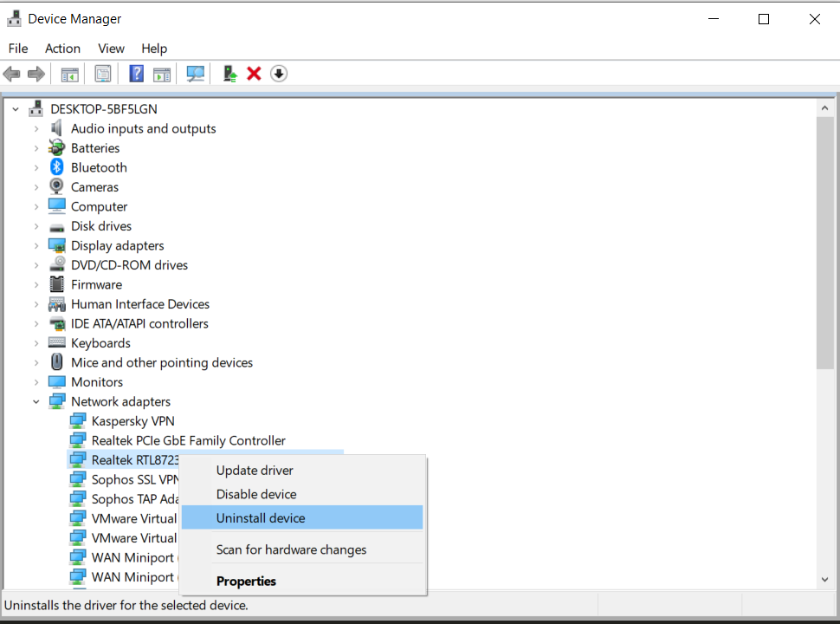Image resolution: width=840 pixels, height=624 pixels.
Task: Click the DVD/CD-ROM drives icon
Action: coord(56,264)
